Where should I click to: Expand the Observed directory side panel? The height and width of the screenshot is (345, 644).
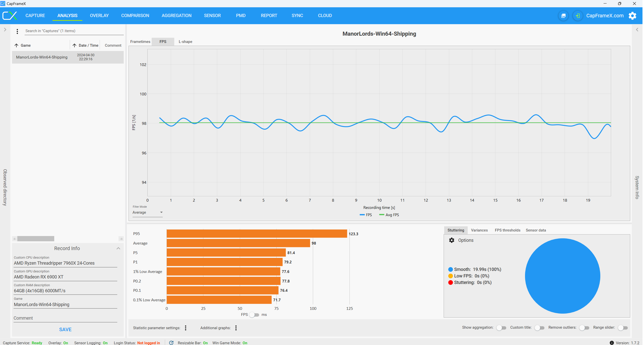(5, 30)
